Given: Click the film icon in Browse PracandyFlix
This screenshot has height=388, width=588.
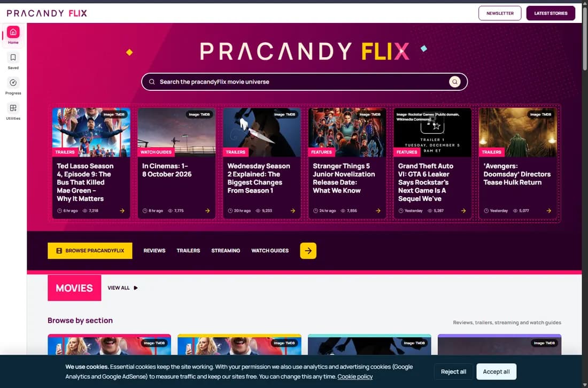Looking at the screenshot, I should [59, 251].
